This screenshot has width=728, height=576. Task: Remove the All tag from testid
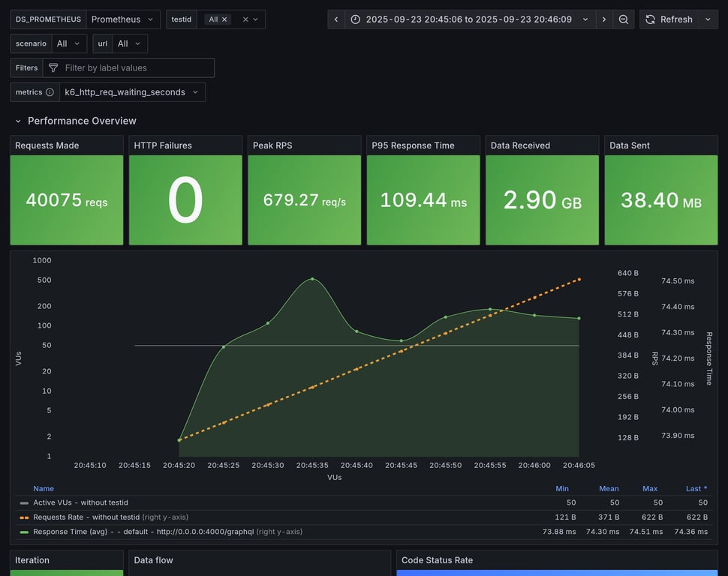pyautogui.click(x=224, y=19)
